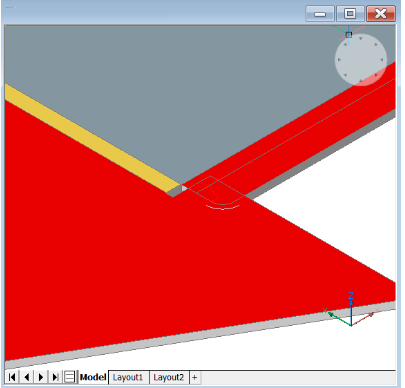Click the right arrow of the LookFrom widget
The height and width of the screenshot is (388, 405).
coord(382,60)
